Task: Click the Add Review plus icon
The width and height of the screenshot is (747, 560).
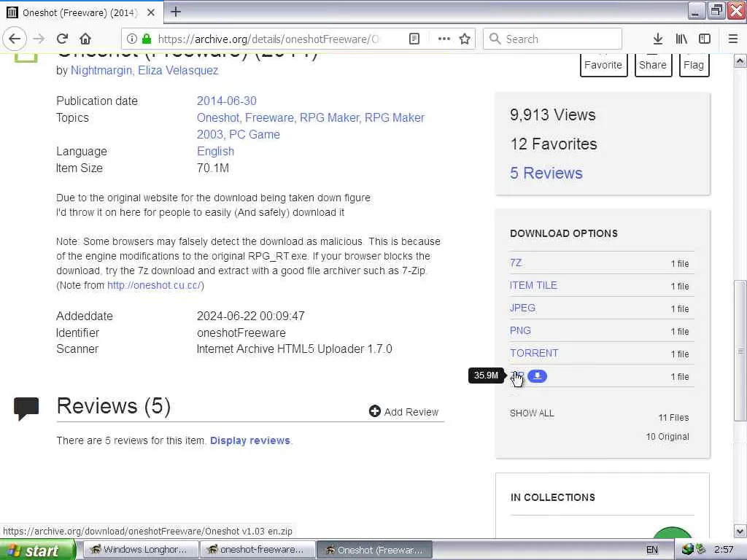Action: coord(375,411)
